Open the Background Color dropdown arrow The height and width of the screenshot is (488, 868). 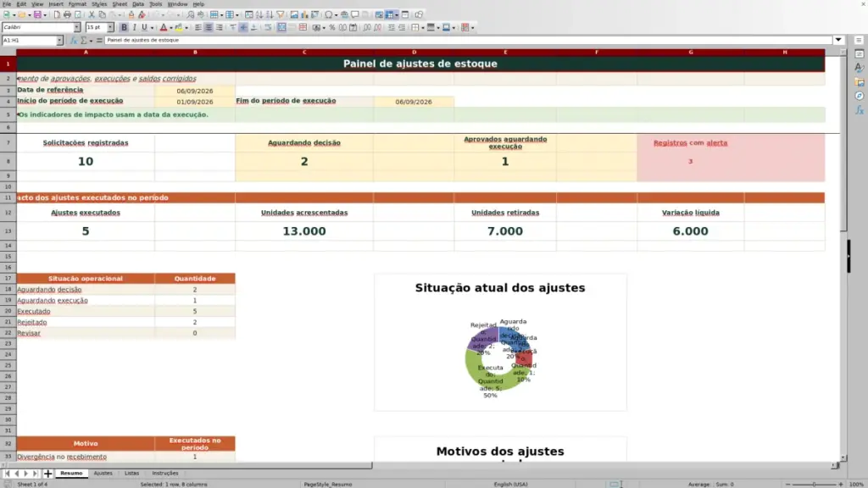tap(186, 28)
